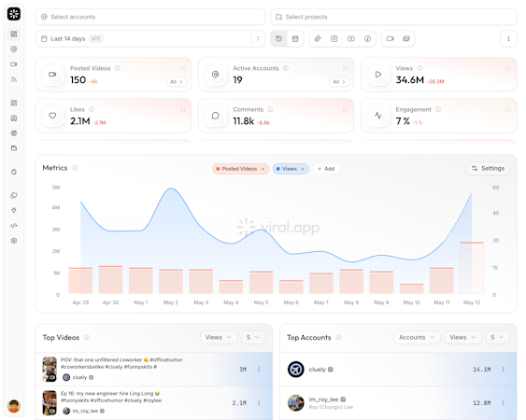
Task: Toggle the calendar view button
Action: pos(295,38)
